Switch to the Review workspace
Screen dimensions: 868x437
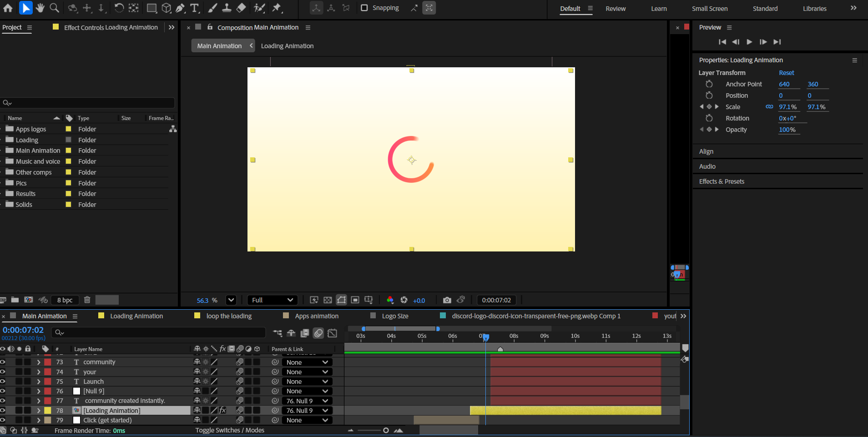(x=616, y=9)
